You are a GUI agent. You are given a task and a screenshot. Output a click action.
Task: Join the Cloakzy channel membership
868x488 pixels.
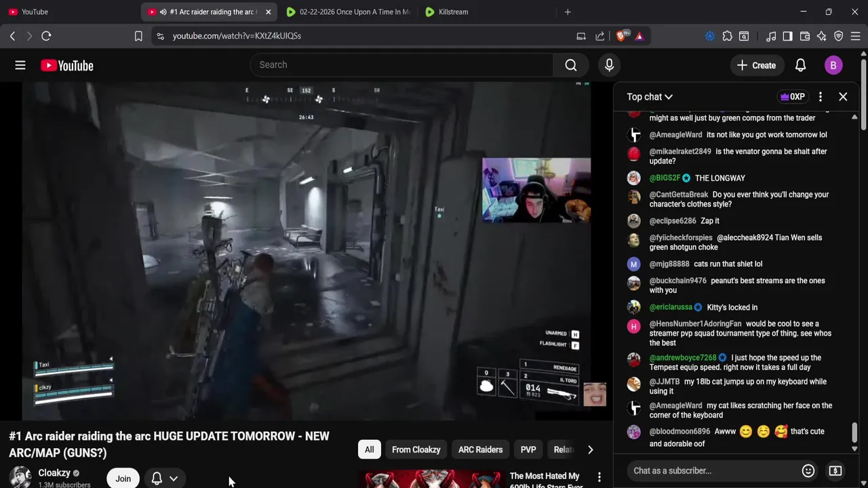point(123,479)
